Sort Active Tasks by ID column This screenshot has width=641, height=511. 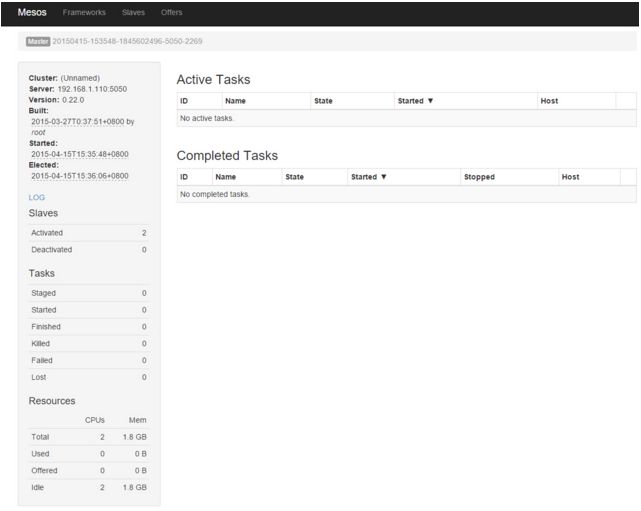[x=184, y=101]
